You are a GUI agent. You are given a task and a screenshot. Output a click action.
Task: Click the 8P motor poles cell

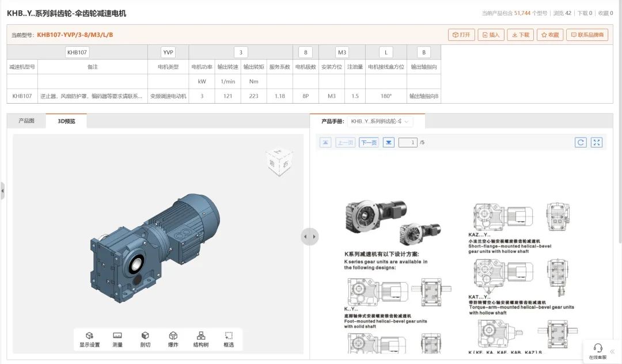(x=305, y=96)
